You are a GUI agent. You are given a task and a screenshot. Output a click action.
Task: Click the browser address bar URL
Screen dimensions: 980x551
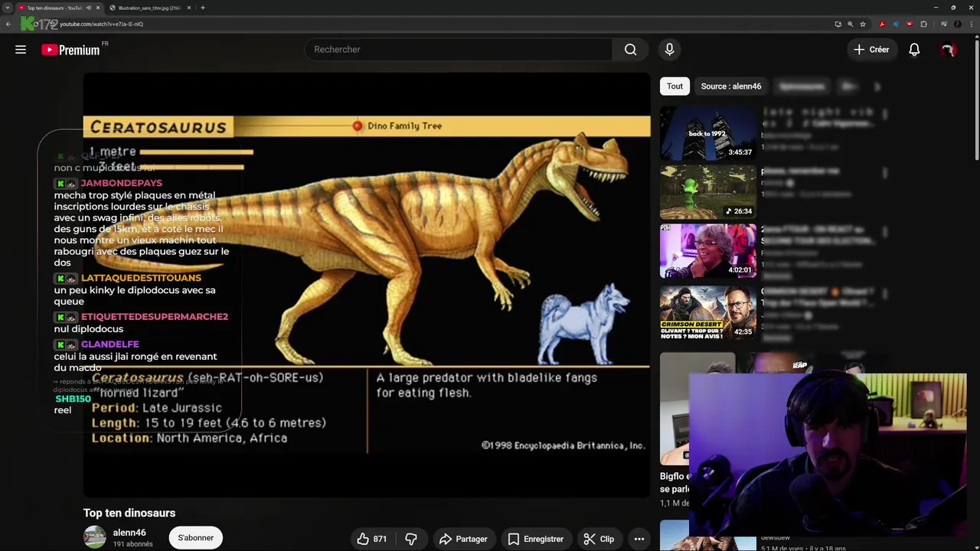[x=101, y=24]
